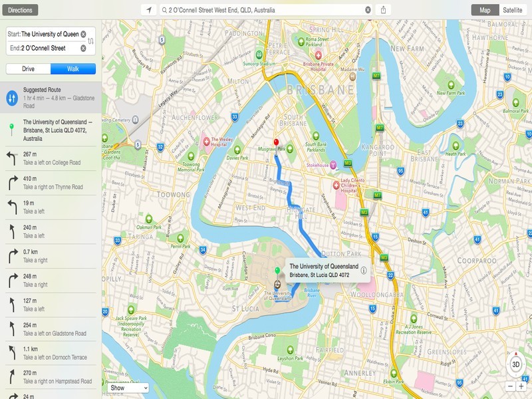Clear the search bar text
The height and width of the screenshot is (399, 532).
[368, 10]
